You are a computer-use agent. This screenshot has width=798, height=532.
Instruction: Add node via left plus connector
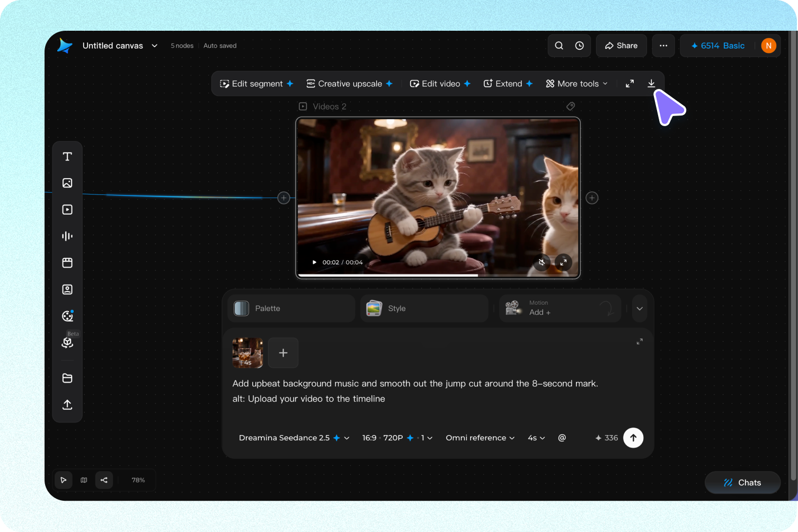(x=284, y=198)
